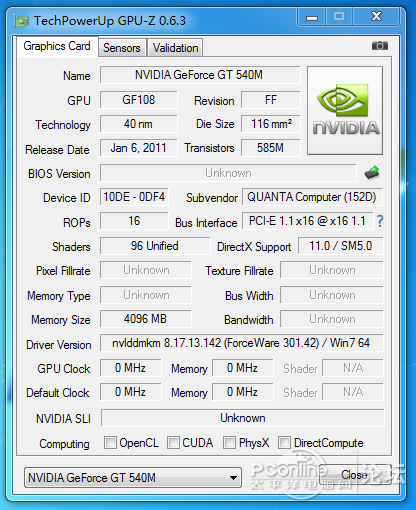This screenshot has height=510, width=416.
Task: Toggle the CUDA checkbox
Action: tap(173, 443)
